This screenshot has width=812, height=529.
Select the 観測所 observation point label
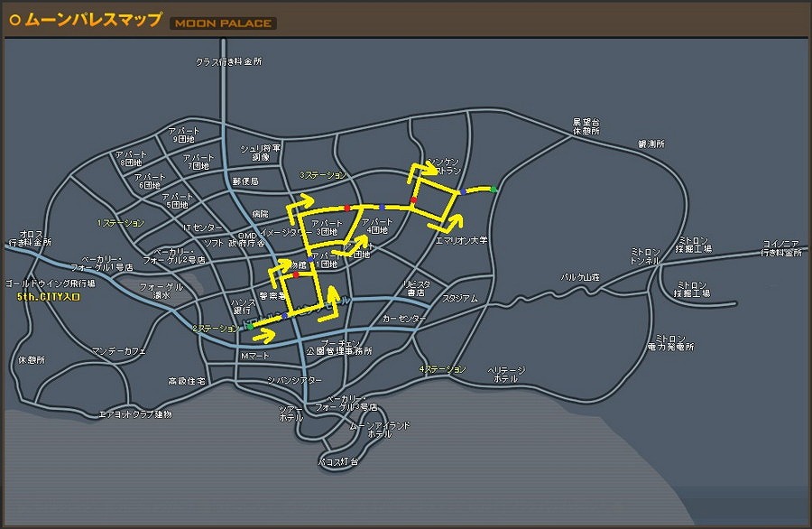click(x=651, y=144)
